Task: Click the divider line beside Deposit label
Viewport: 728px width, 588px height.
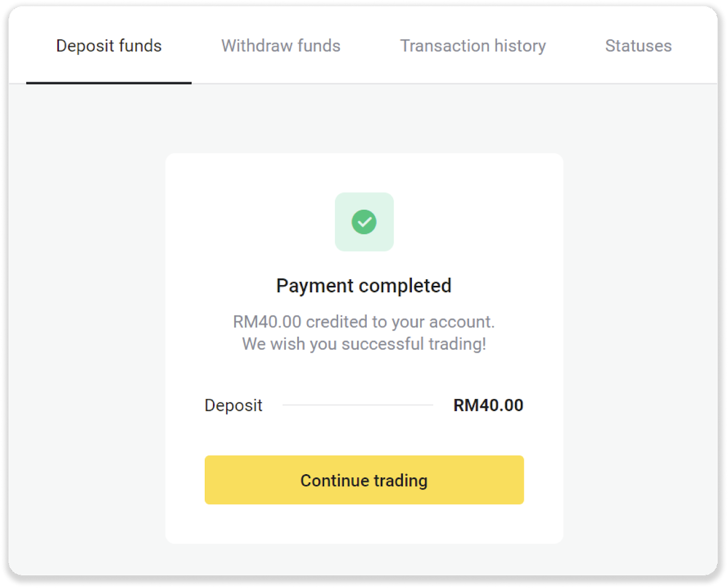Action: point(358,405)
